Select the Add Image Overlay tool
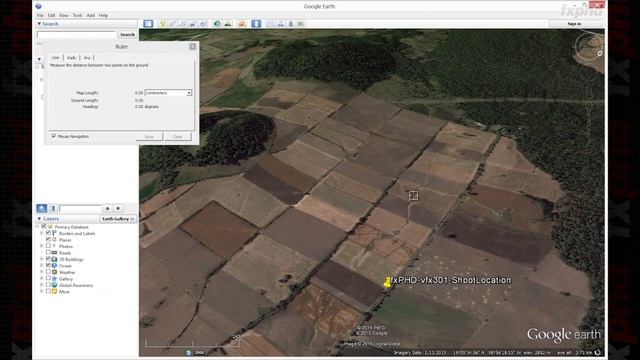The height and width of the screenshot is (360, 640). (193, 24)
